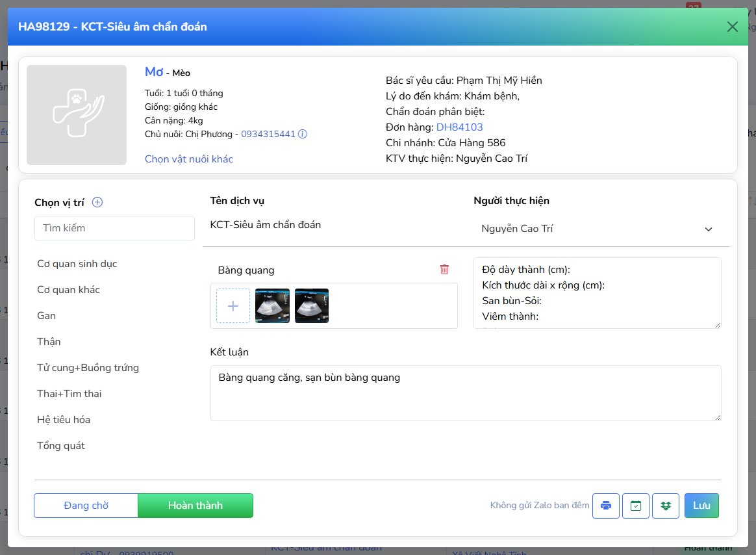The image size is (756, 555).
Task: Click the Cân nặng: 4kg text
Action: pyautogui.click(x=173, y=120)
